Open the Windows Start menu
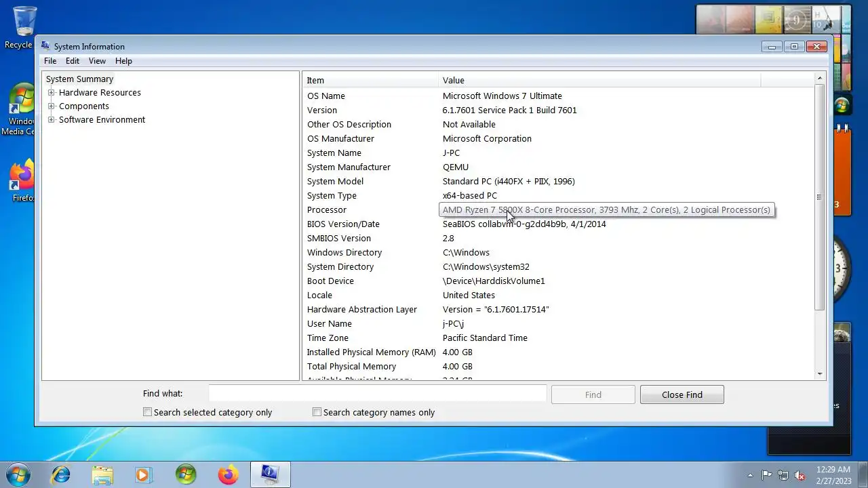Viewport: 868px width, 488px height. click(17, 474)
